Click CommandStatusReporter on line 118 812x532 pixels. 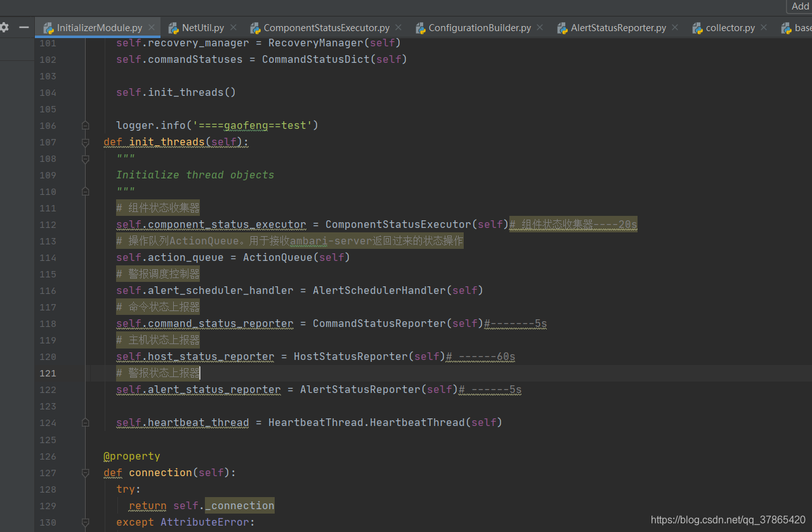[x=379, y=324]
